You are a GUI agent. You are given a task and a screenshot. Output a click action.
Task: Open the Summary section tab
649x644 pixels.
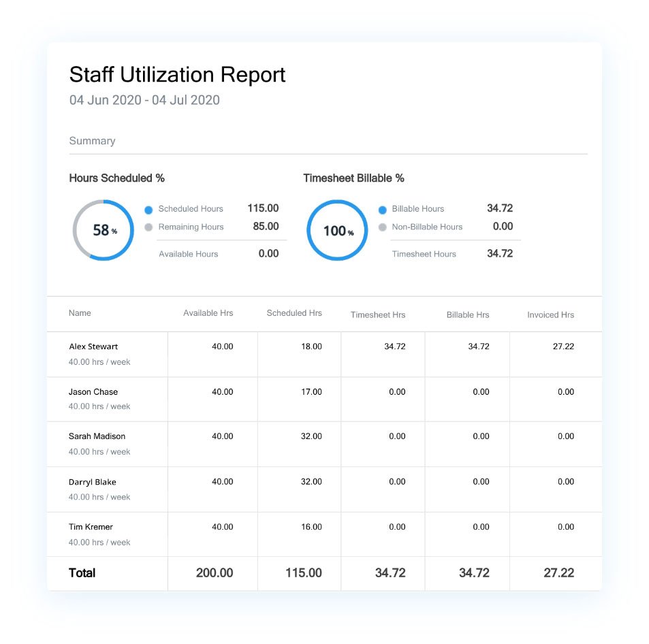(92, 141)
